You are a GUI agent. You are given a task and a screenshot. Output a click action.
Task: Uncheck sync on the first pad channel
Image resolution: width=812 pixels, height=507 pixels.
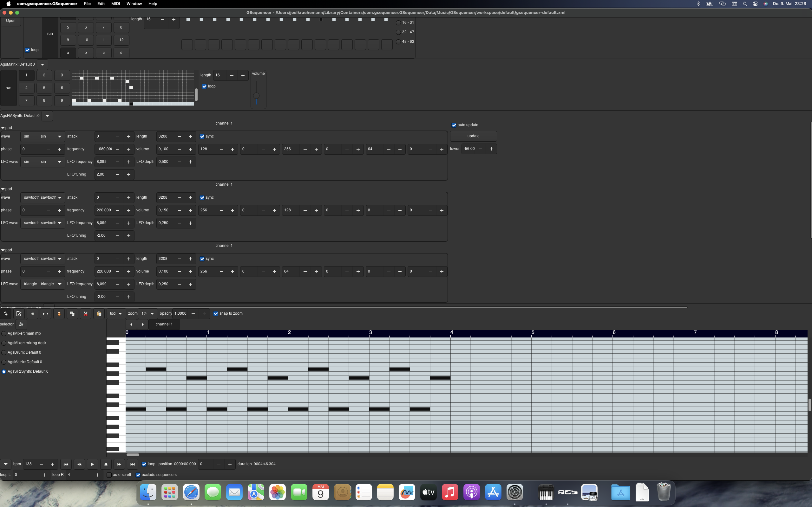point(202,137)
